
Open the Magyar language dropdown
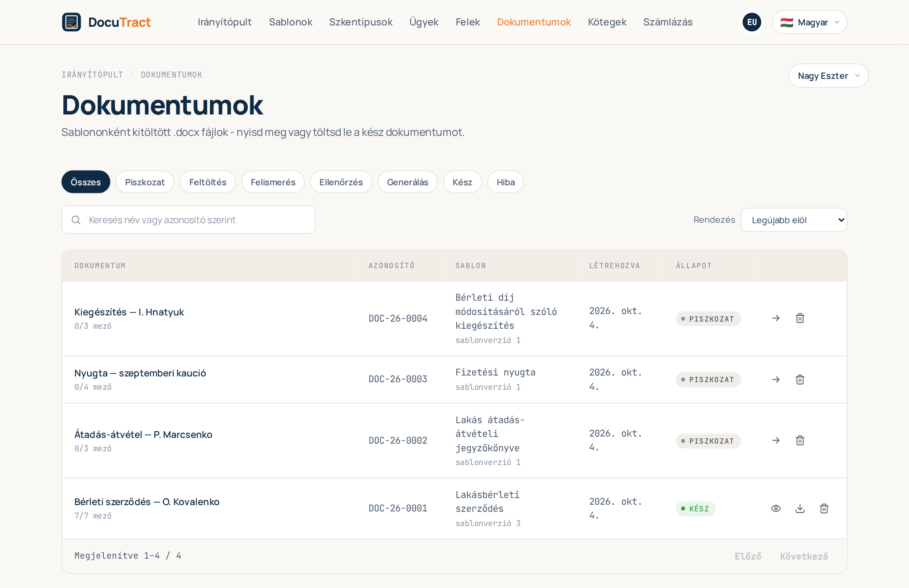click(810, 22)
